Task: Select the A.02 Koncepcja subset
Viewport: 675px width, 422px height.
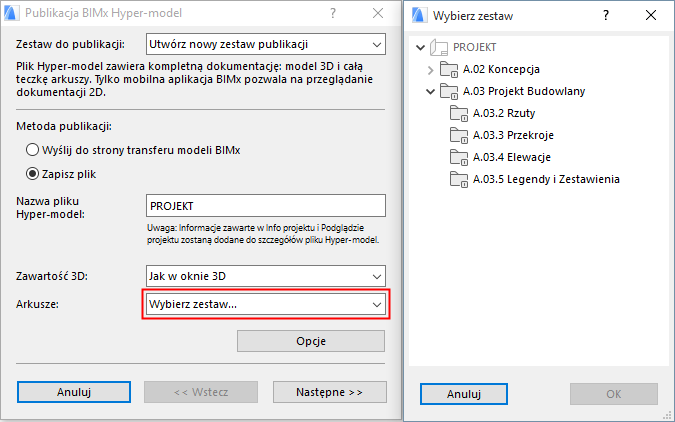Action: [501, 69]
